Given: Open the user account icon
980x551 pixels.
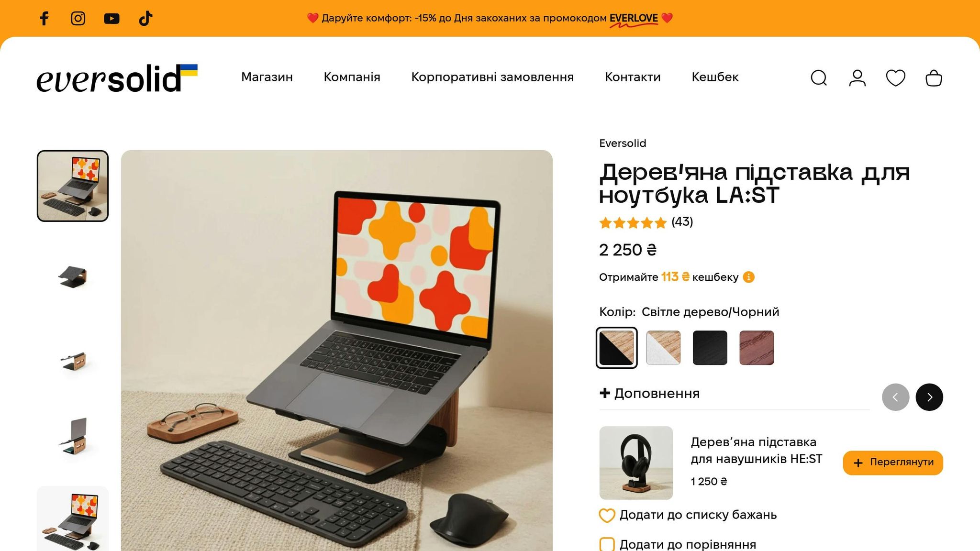Looking at the screenshot, I should 857,77.
